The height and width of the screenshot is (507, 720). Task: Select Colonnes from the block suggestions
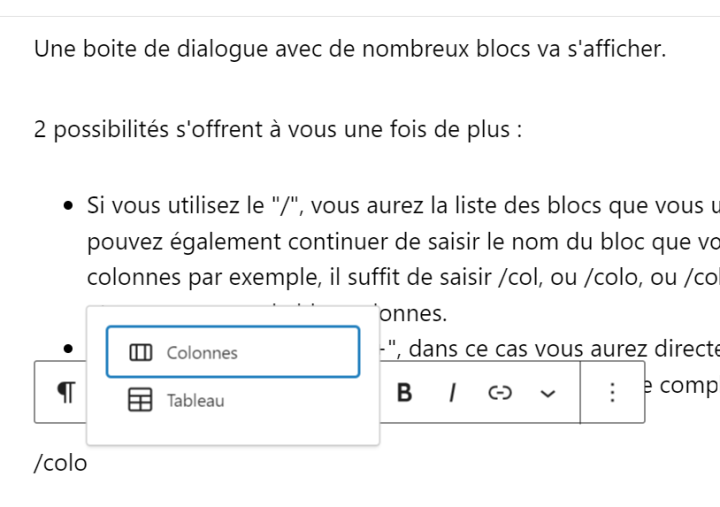(x=233, y=352)
